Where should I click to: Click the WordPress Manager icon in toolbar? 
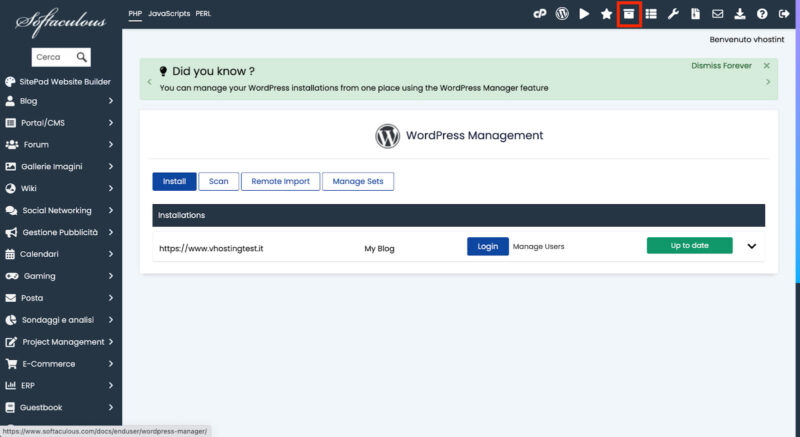click(562, 14)
